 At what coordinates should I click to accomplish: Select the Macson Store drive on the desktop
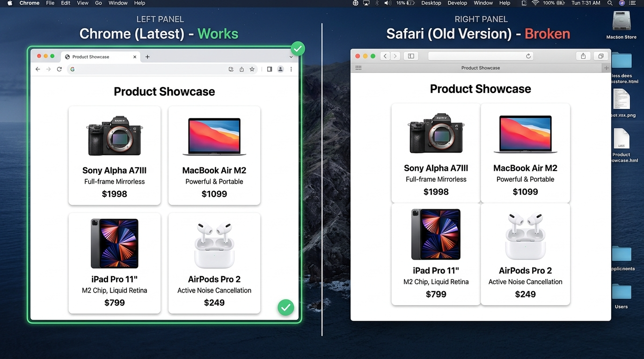tap(622, 25)
